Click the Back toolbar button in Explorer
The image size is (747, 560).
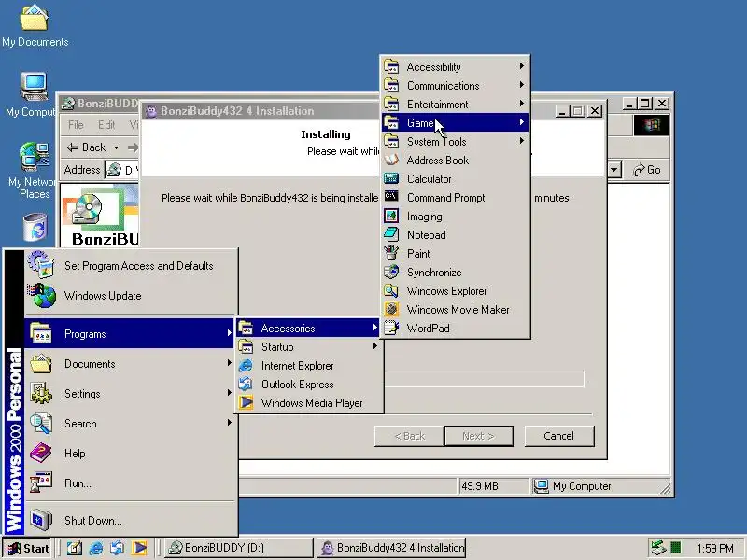pyautogui.click(x=86, y=147)
